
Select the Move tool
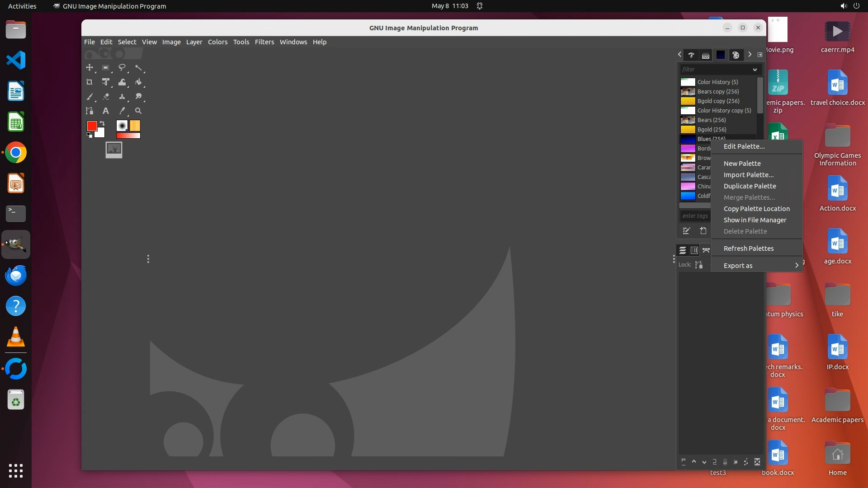point(90,68)
